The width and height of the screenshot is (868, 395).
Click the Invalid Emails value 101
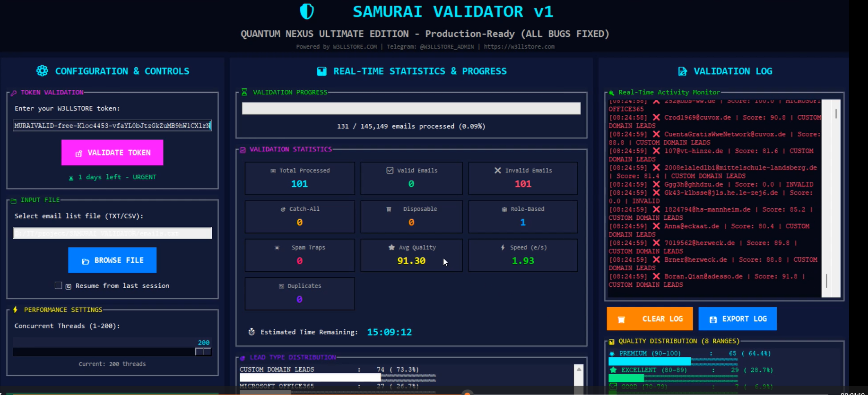tap(523, 183)
